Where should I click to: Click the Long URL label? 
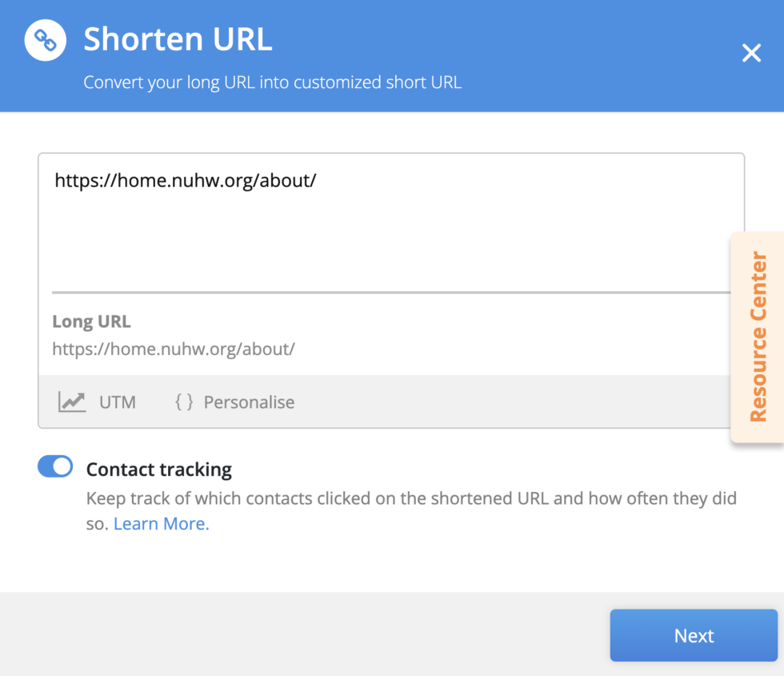(x=91, y=322)
